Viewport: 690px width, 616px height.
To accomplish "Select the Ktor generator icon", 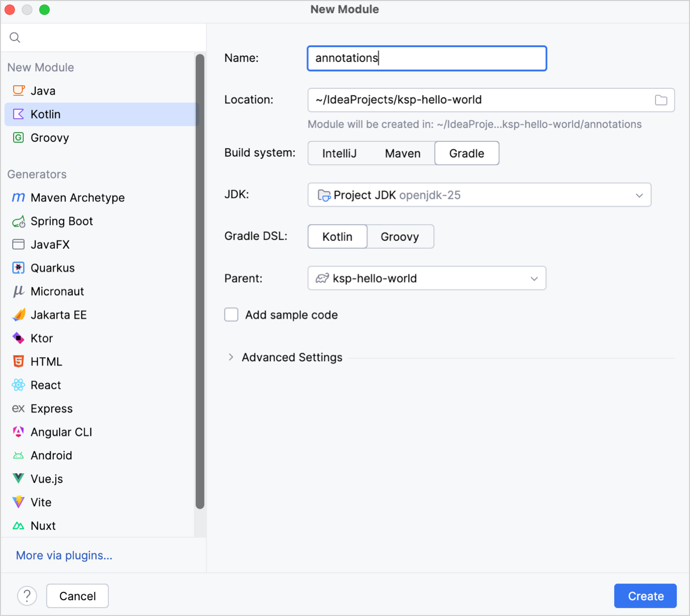I will 18,338.
